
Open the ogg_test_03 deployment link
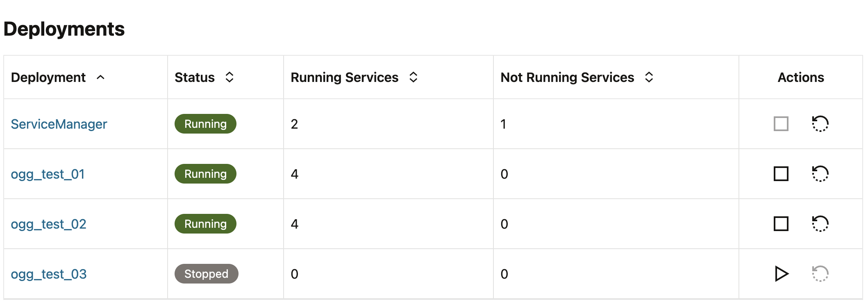[x=49, y=274]
